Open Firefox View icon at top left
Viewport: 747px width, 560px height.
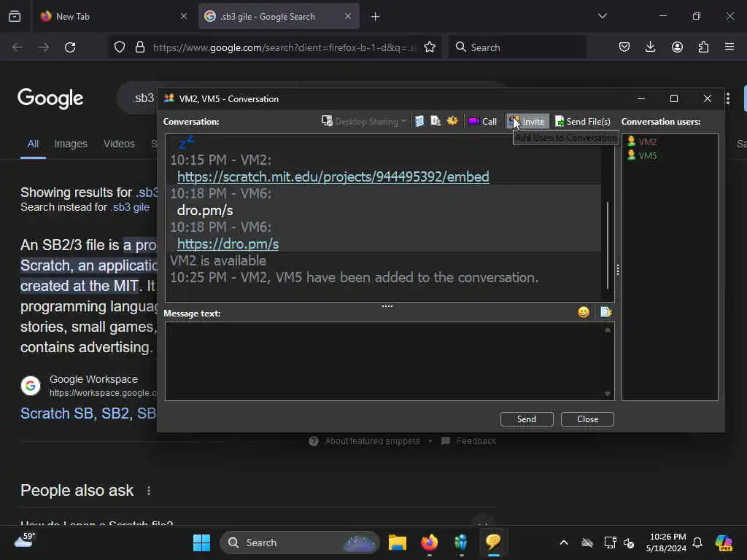click(15, 17)
